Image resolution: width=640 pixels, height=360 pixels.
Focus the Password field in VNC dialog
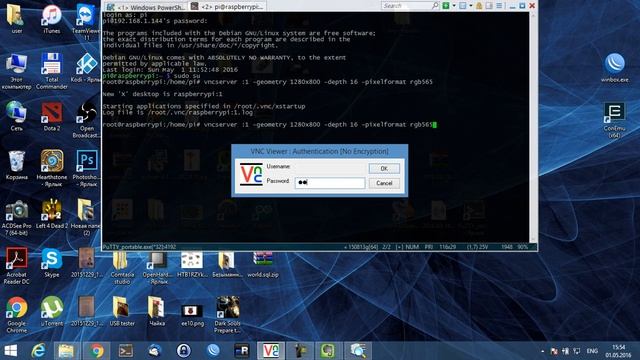[x=330, y=182]
